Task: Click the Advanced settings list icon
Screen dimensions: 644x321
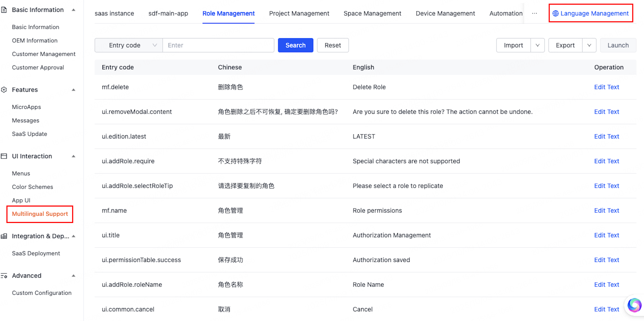Action: coord(4,276)
